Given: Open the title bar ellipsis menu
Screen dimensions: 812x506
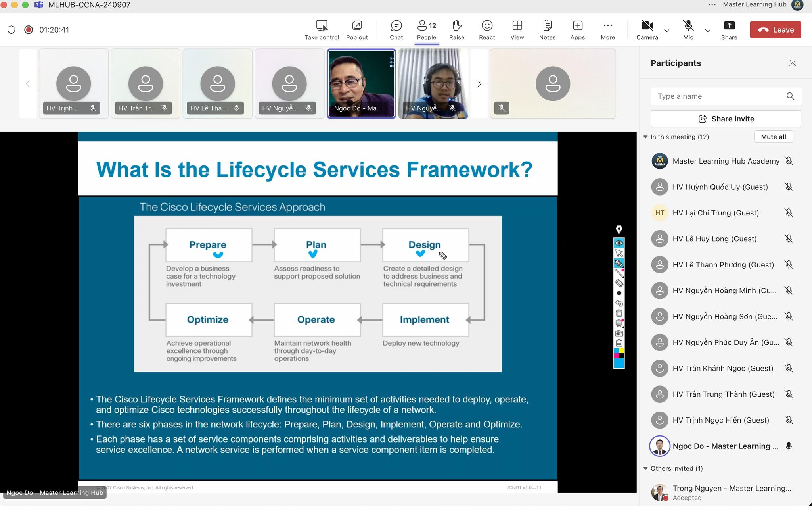Looking at the screenshot, I should click(712, 5).
